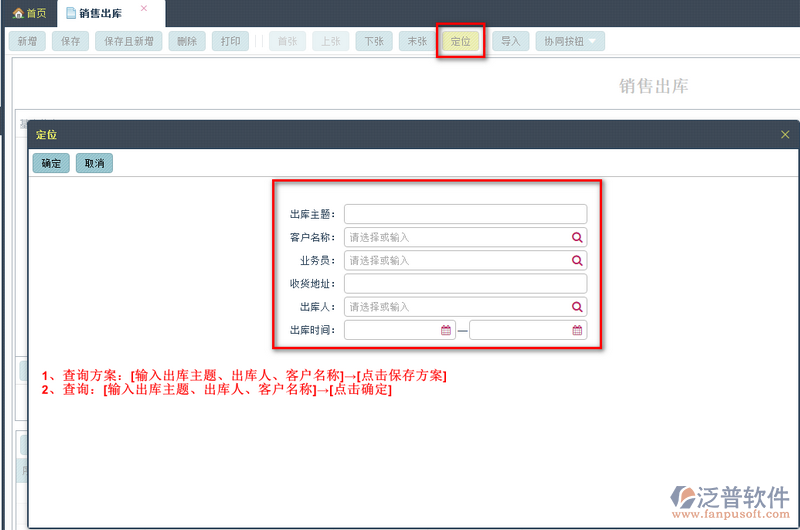Open 出库人 lookup search icon
Viewport: 800px width, 530px height.
coord(577,307)
